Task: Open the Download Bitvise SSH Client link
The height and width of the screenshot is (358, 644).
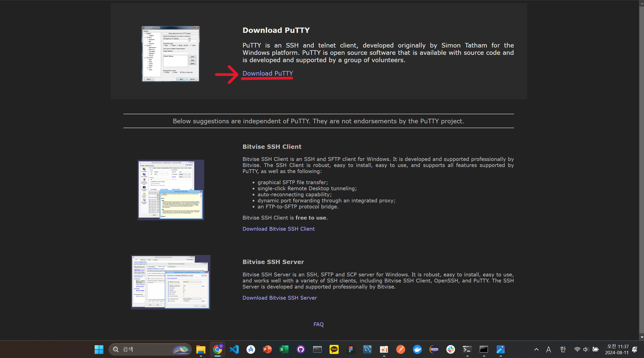Action: pos(278,229)
